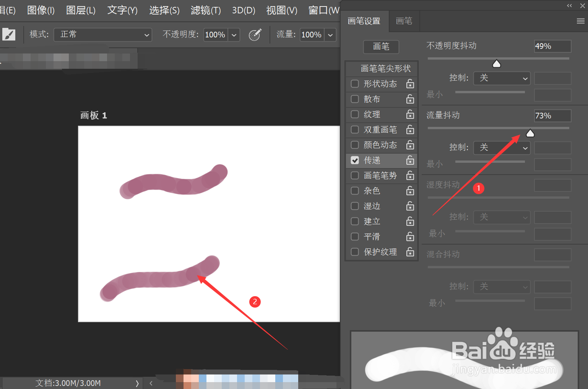Click the lock icon next to 传递
The image size is (588, 389).
[x=410, y=160]
